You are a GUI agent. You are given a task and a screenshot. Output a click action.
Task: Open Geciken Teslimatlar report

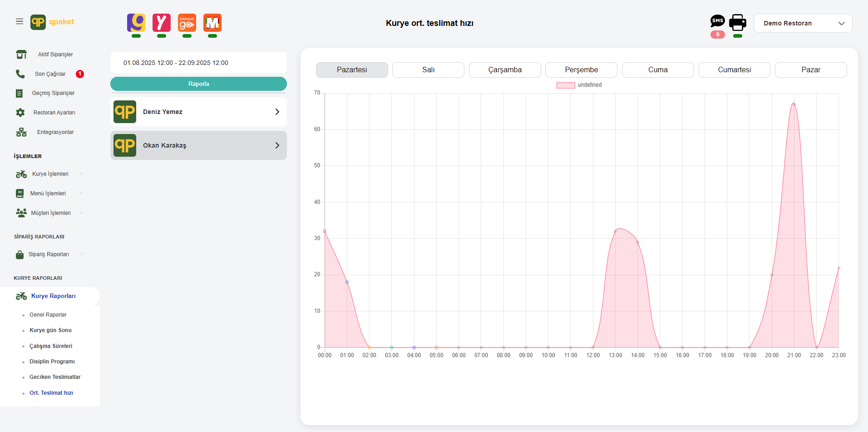55,377
